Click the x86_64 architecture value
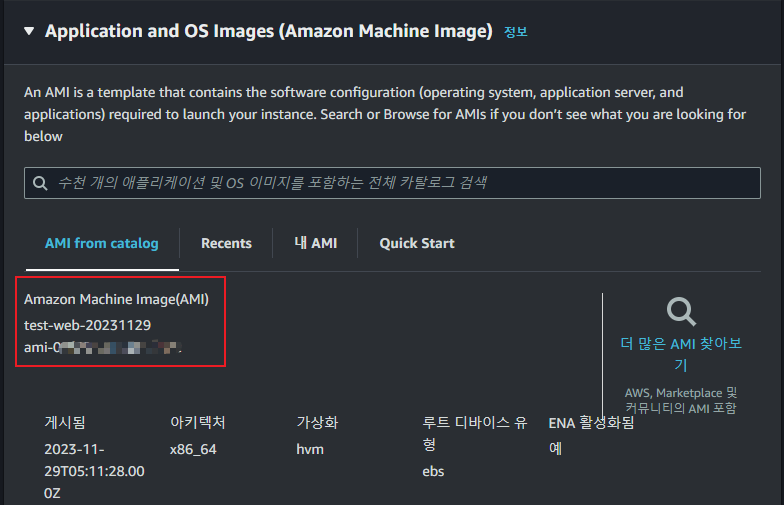 (x=193, y=450)
